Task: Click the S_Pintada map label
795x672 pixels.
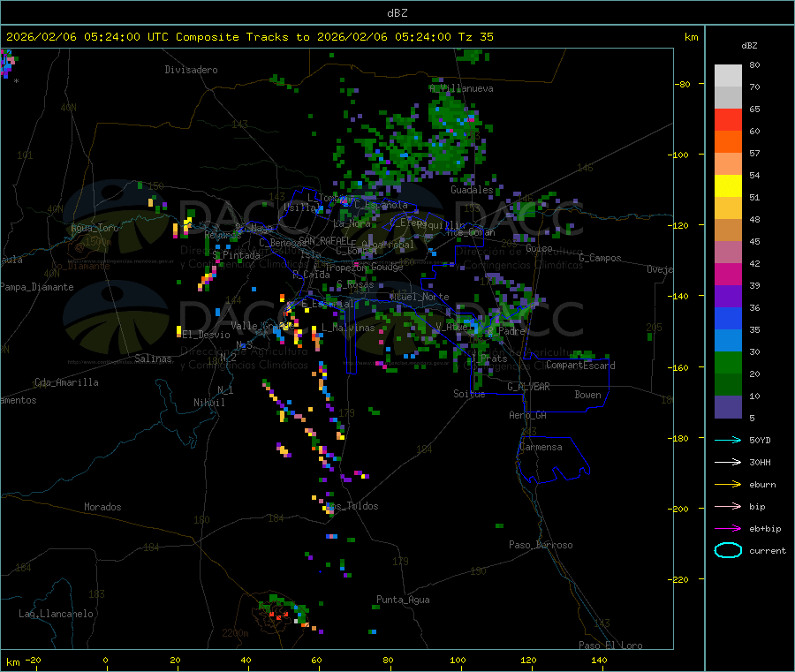Action: [x=236, y=255]
